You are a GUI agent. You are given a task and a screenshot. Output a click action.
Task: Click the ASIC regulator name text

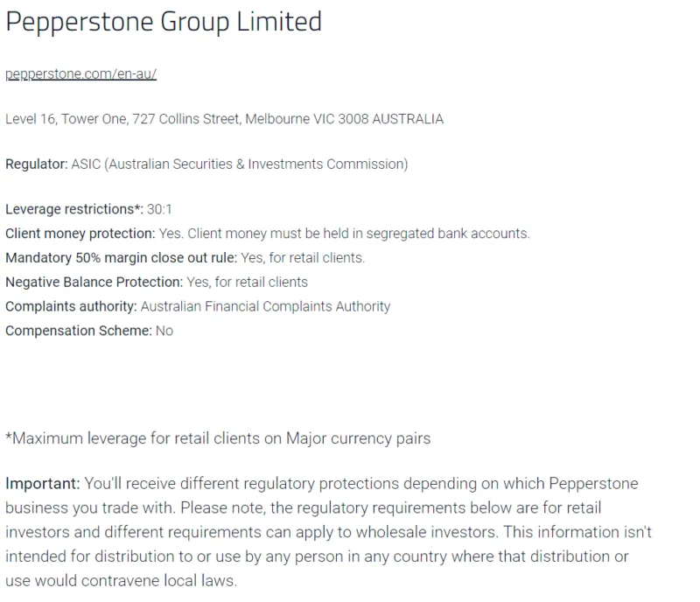[x=239, y=164]
